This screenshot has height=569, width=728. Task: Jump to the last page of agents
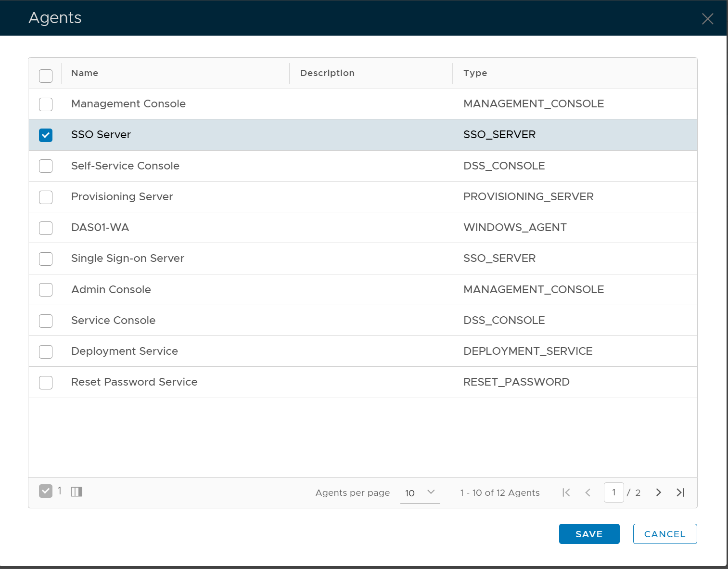pos(680,492)
